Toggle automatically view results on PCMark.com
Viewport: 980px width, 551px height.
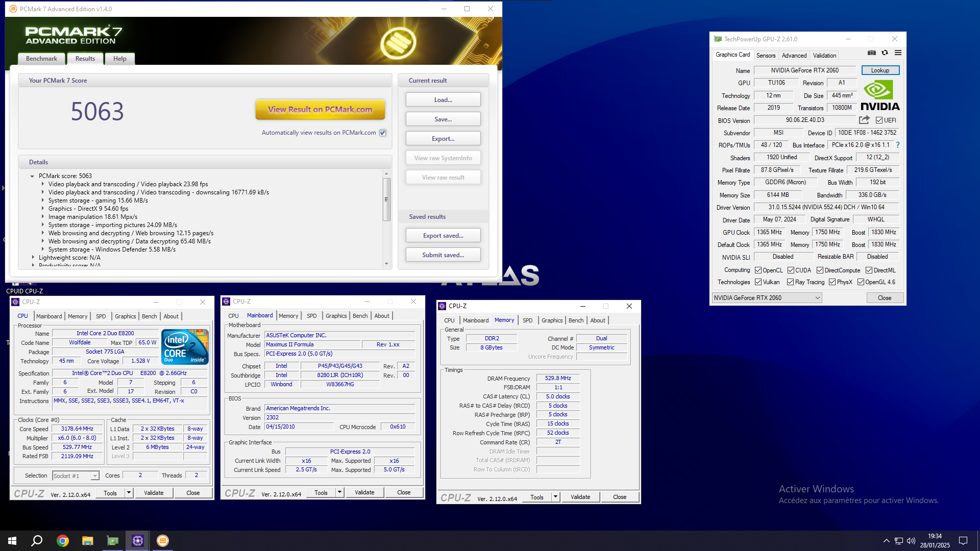pyautogui.click(x=383, y=133)
